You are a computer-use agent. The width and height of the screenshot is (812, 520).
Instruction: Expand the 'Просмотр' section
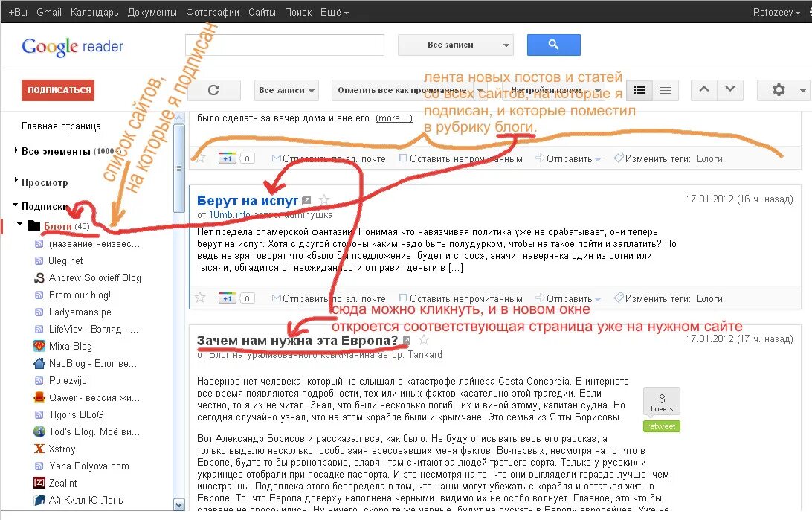[16, 182]
